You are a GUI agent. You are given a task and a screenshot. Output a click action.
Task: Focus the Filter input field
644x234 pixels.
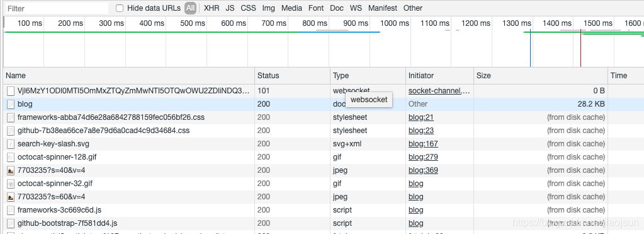(57, 8)
